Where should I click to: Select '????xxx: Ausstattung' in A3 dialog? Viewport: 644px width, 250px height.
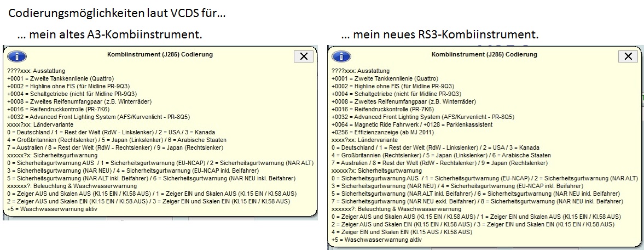click(36, 71)
